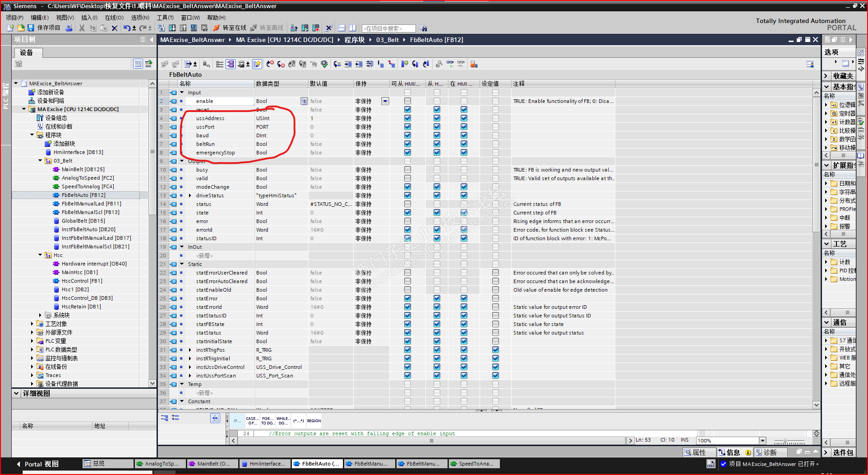Open the 工具(T) menu
The height and width of the screenshot is (475, 868).
(165, 18)
